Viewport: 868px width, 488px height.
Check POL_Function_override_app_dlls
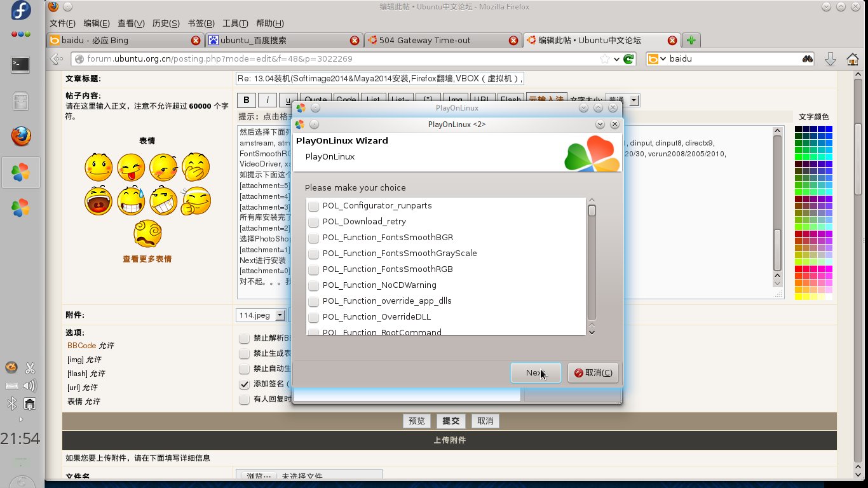[313, 301]
